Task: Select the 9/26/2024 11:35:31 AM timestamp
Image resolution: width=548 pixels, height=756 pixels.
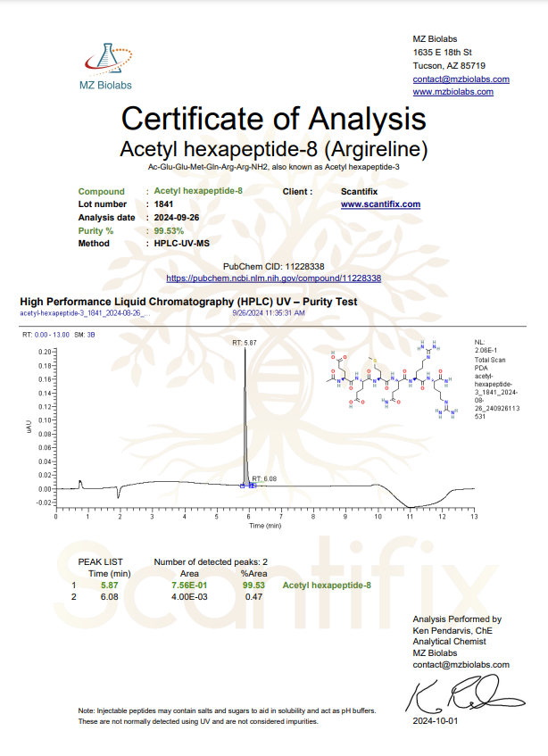Action: pyautogui.click(x=269, y=313)
